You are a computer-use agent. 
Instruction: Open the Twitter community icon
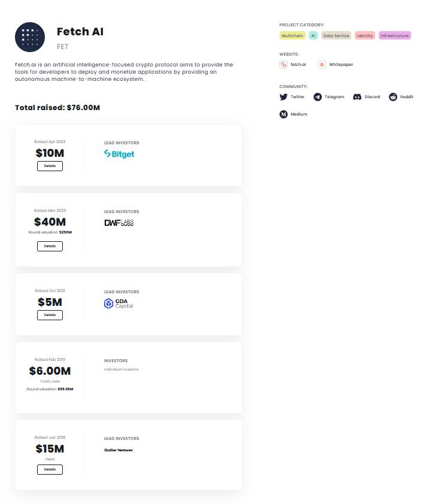click(284, 97)
